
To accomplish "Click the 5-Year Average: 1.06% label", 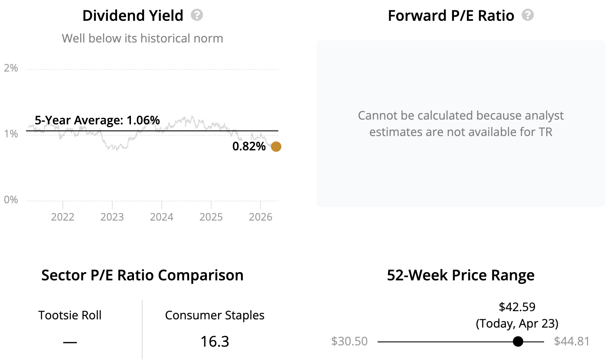I will coord(97,120).
